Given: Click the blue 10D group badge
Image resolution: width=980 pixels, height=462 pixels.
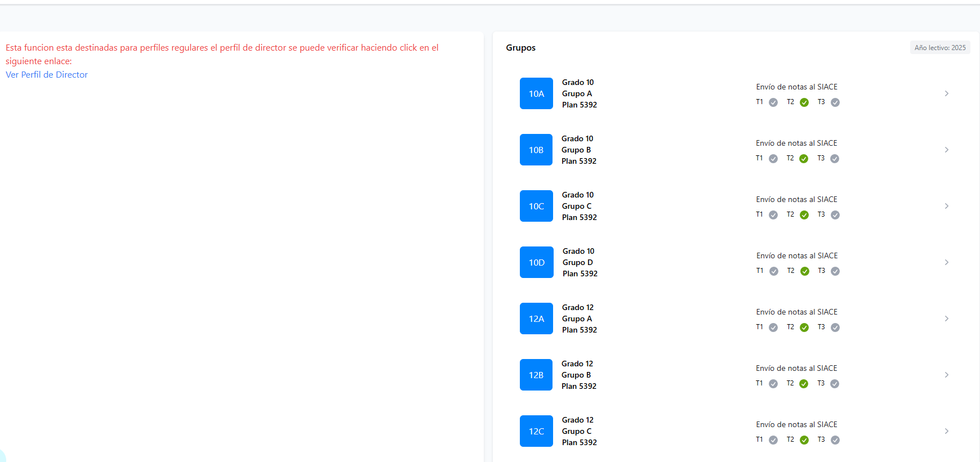Looking at the screenshot, I should [536, 262].
